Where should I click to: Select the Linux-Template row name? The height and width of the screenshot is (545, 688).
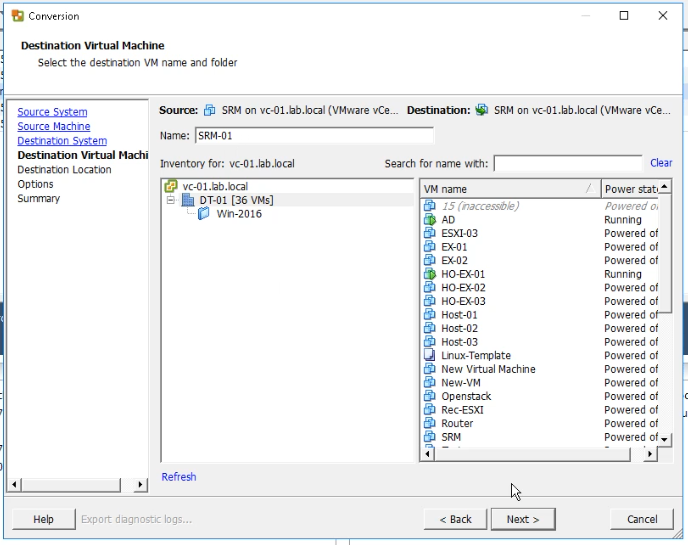(476, 355)
